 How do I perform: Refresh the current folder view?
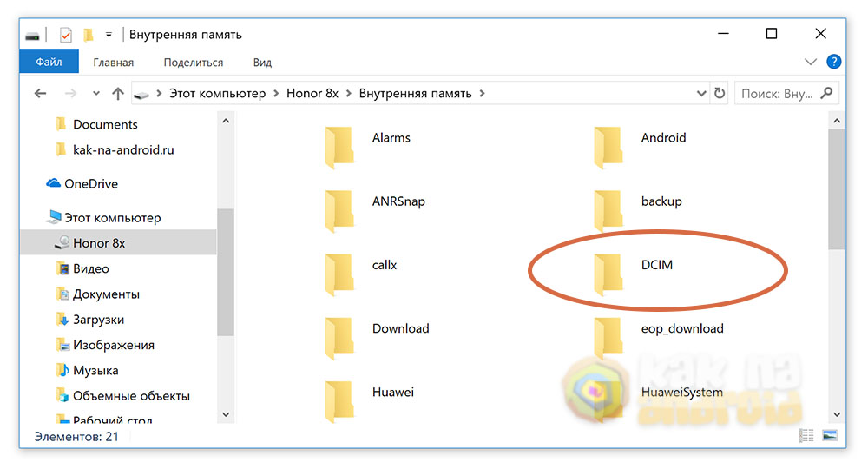pyautogui.click(x=719, y=93)
